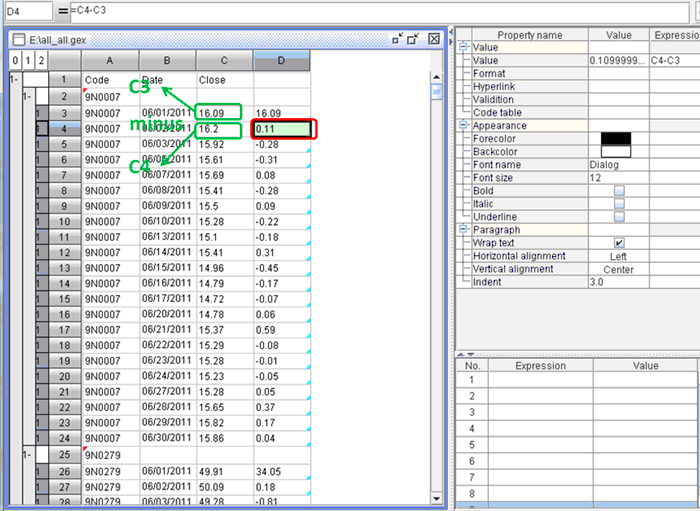Collapse the Appearance property group
Viewport: 700px width, 511px height.
[x=463, y=125]
